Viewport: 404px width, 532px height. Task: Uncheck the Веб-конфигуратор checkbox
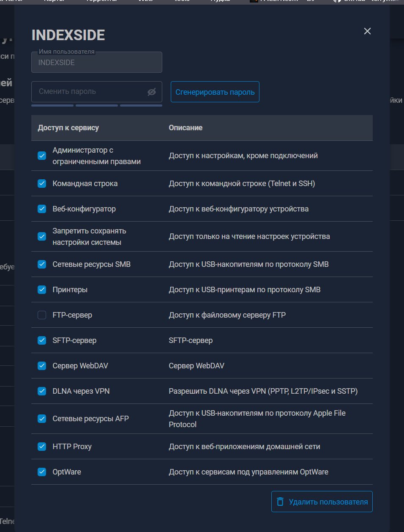point(42,209)
